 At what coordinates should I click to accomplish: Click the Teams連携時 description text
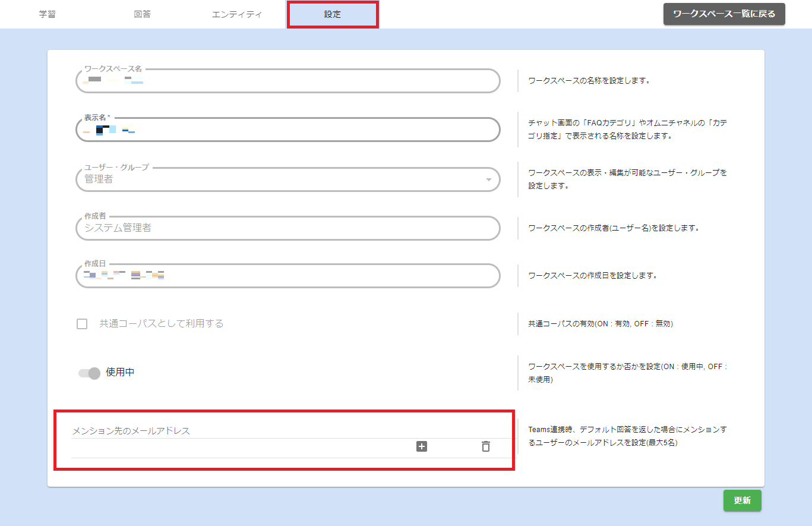627,436
